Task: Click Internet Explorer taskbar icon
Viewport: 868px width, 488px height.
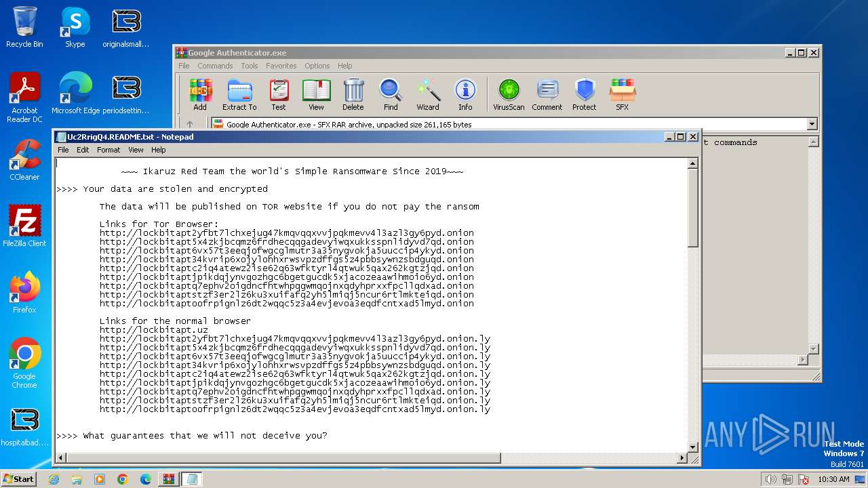Action: 54,479
